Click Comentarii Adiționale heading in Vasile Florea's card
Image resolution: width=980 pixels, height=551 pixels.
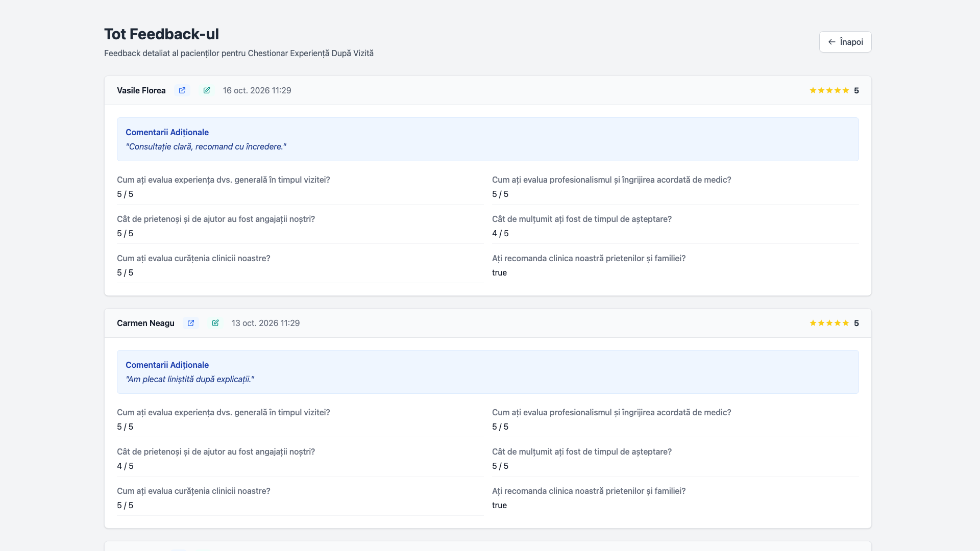click(167, 132)
